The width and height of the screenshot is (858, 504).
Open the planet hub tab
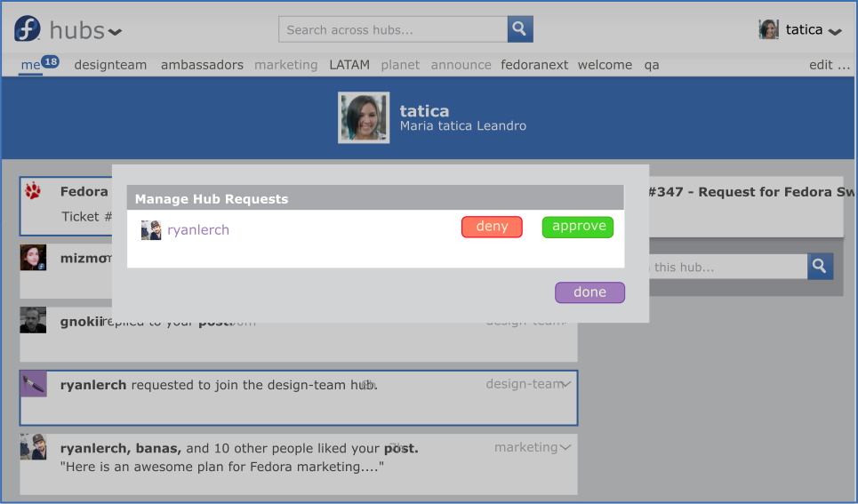[x=400, y=65]
